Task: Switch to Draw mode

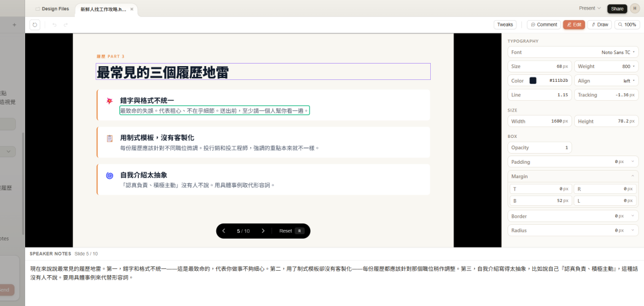Action: [600, 25]
